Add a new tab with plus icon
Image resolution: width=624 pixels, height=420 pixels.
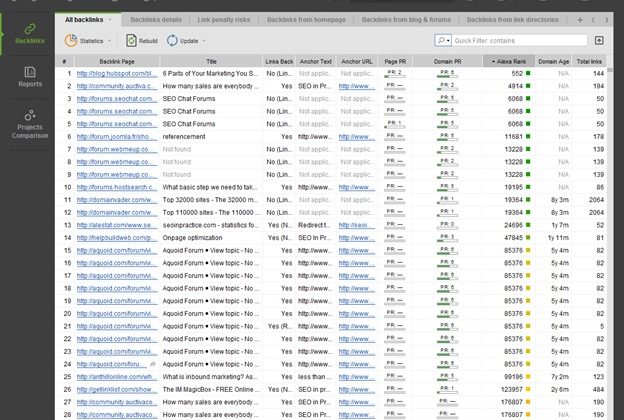click(580, 20)
